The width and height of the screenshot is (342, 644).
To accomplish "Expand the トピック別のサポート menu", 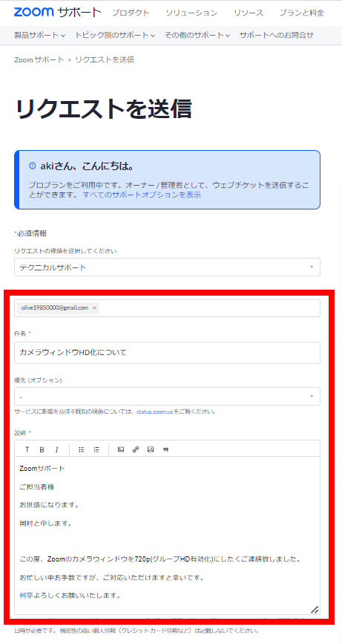I will (x=115, y=36).
